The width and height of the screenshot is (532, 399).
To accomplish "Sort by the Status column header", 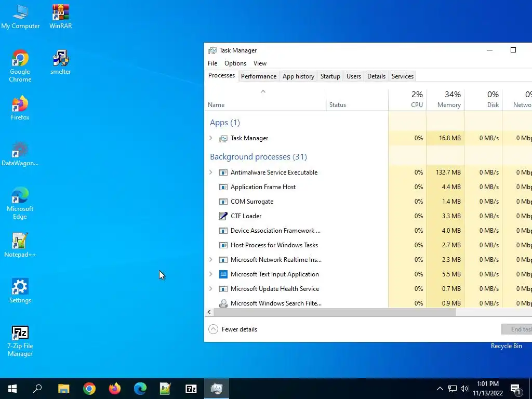I will tap(357, 100).
